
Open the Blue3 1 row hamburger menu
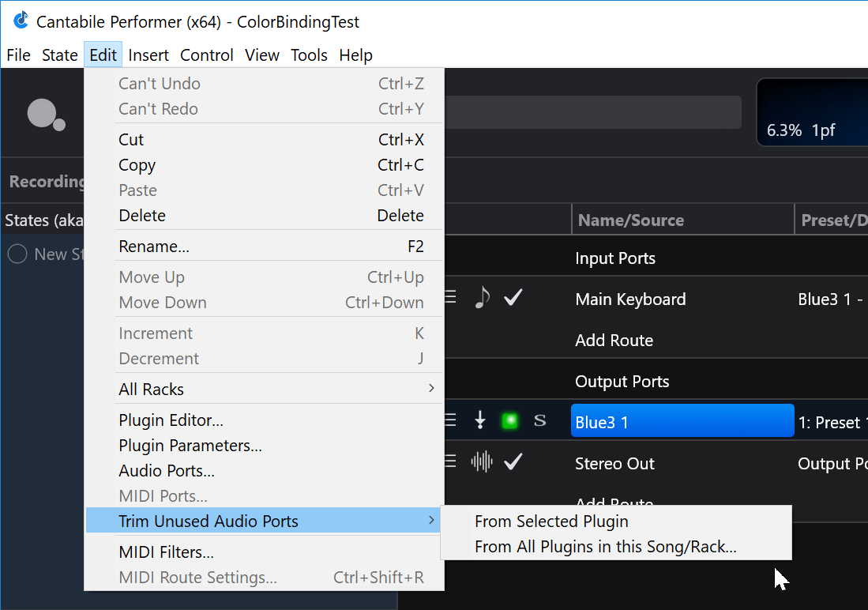click(451, 420)
